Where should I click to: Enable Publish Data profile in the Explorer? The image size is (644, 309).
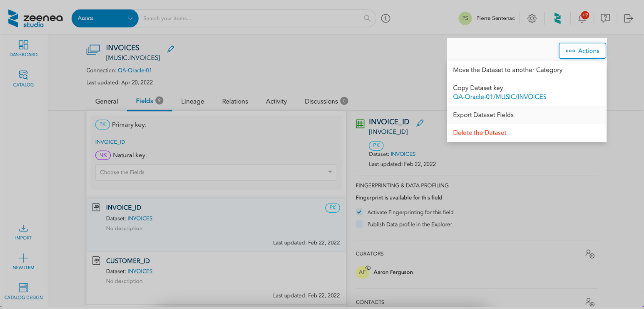click(x=359, y=224)
